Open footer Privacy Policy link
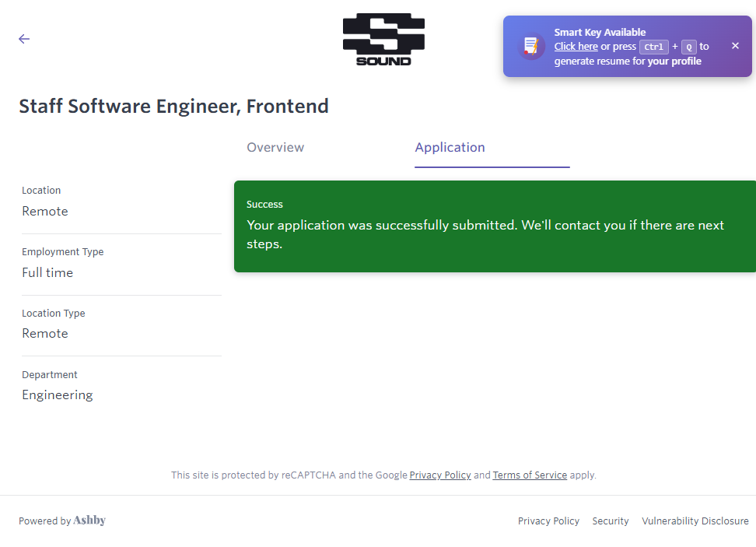756x547 pixels. [x=548, y=521]
